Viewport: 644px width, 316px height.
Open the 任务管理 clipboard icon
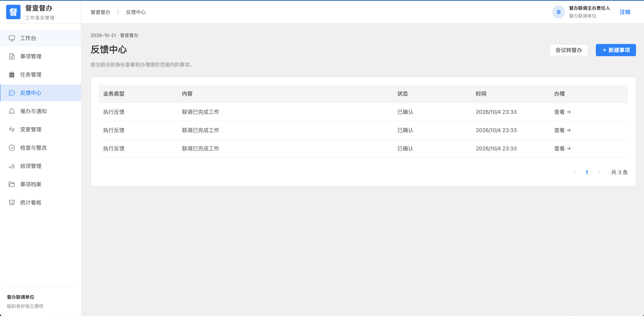pyautogui.click(x=12, y=75)
